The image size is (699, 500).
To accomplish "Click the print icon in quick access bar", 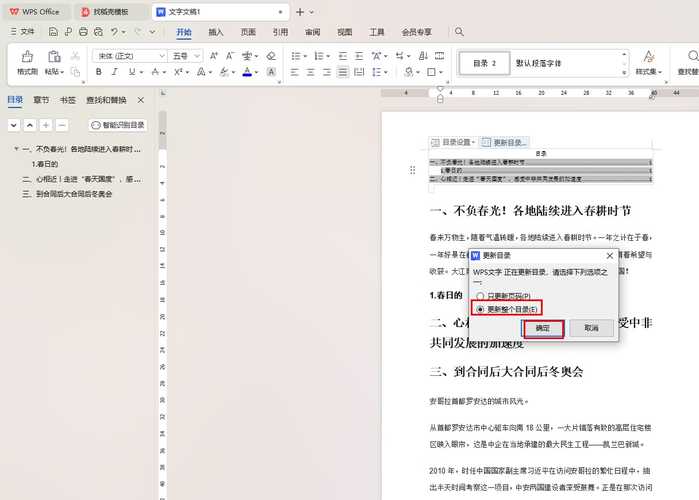I will (x=83, y=32).
